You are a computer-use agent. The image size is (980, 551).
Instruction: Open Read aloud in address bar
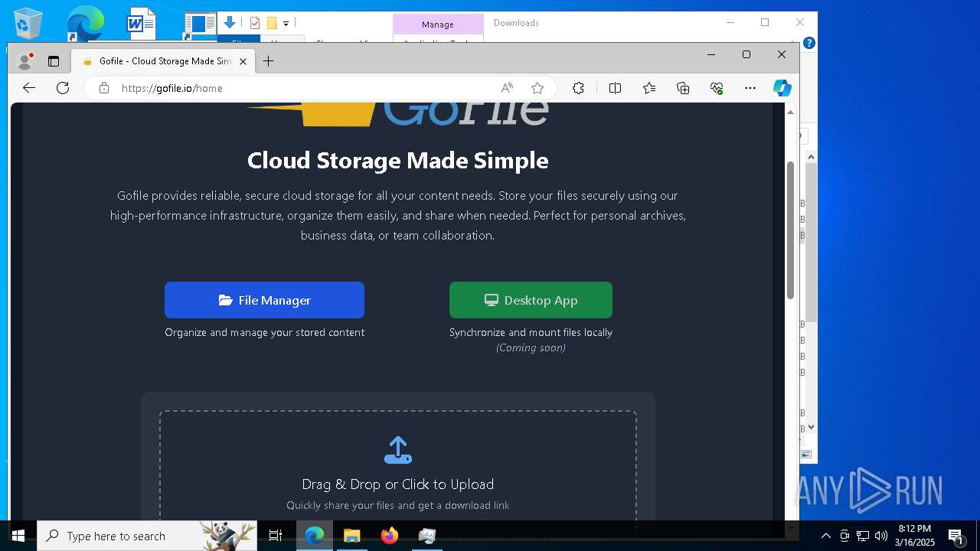507,88
